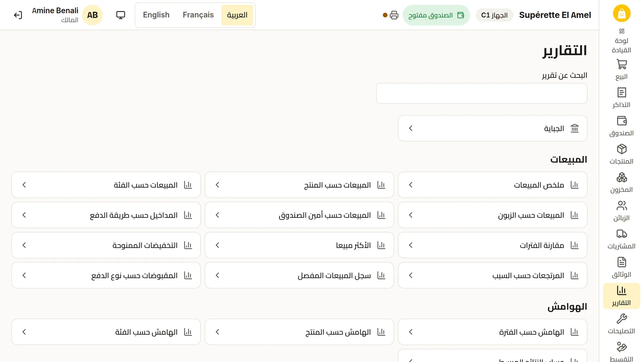This screenshot has height=362, width=644.
Task: Open التذاكر tickets in sidebar
Action: click(x=621, y=98)
